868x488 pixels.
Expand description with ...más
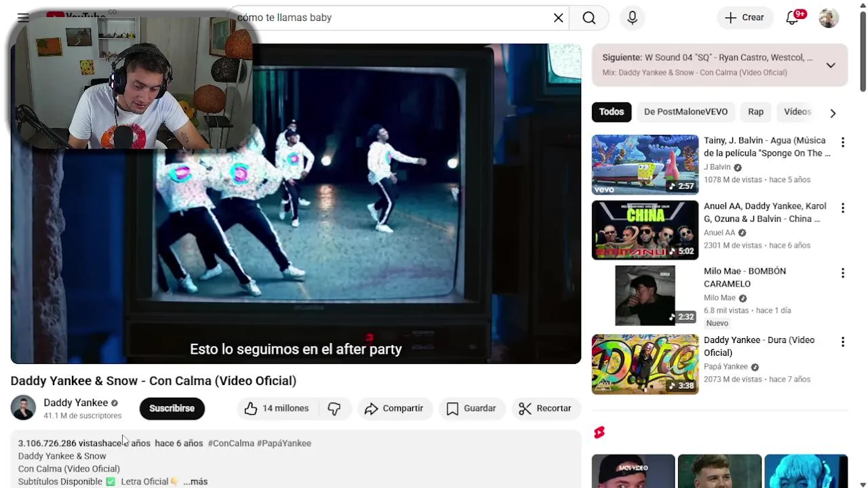(195, 481)
